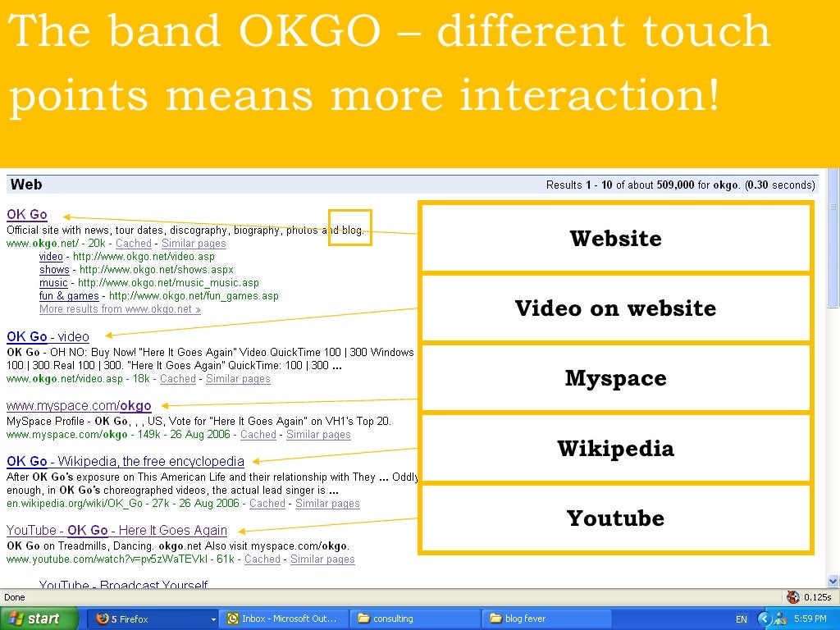Image resolution: width=840 pixels, height=630 pixels.
Task: Open the consulting folder taskbar button
Action: (x=414, y=619)
